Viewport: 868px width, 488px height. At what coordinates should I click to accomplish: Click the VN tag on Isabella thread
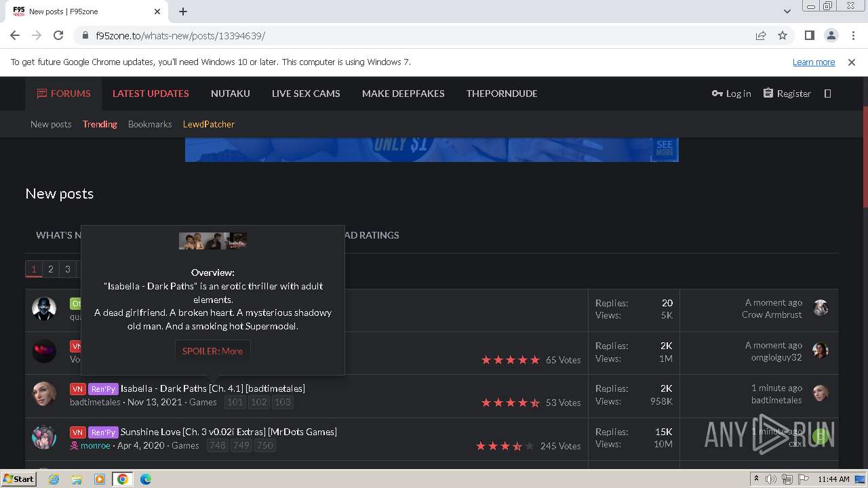(77, 389)
